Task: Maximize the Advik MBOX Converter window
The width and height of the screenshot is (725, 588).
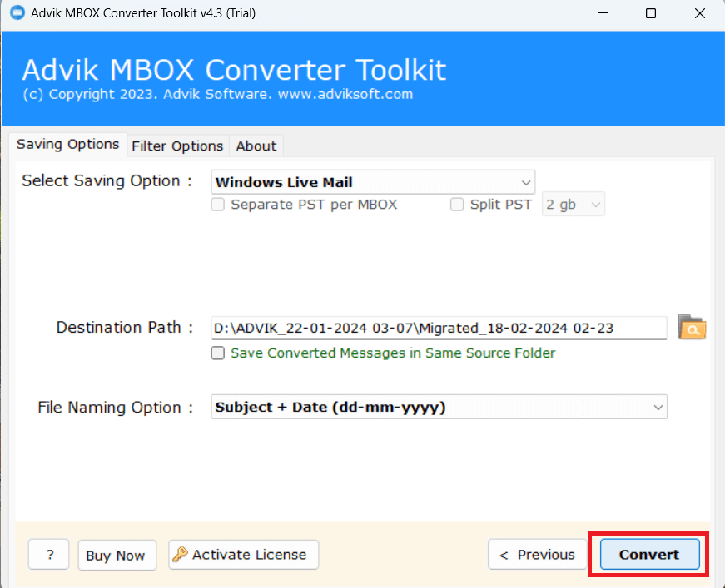Action: click(x=651, y=13)
